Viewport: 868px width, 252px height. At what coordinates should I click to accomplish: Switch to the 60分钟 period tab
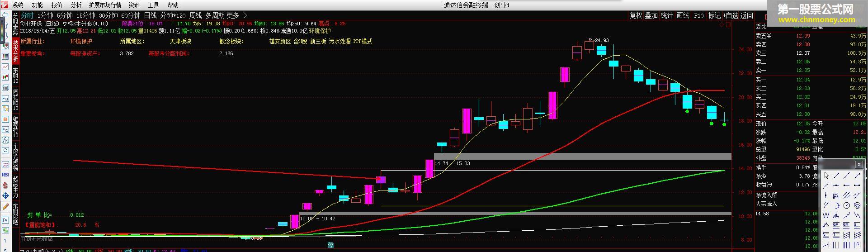point(131,15)
